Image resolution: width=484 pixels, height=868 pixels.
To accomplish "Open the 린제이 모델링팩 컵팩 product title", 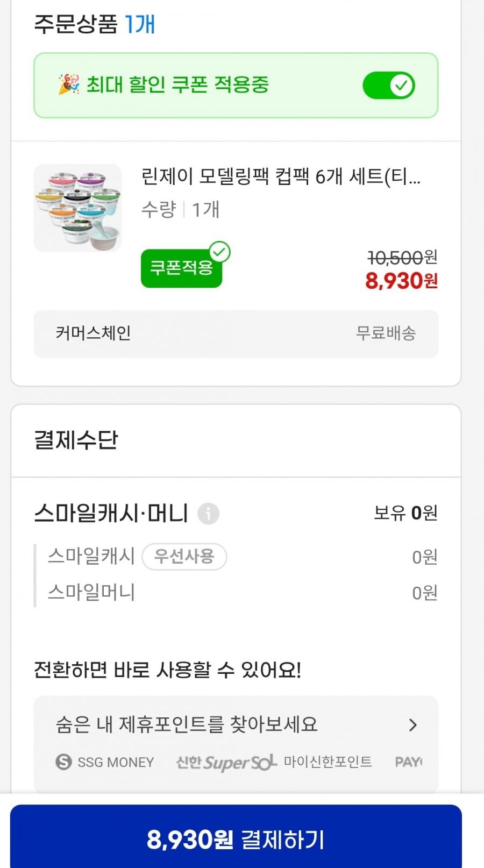I will click(280, 176).
